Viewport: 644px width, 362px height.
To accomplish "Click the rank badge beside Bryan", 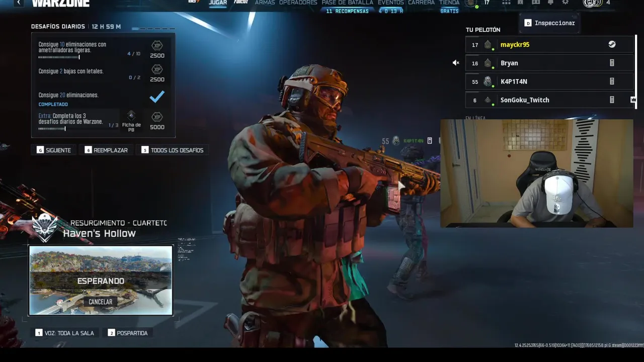I will pos(488,63).
